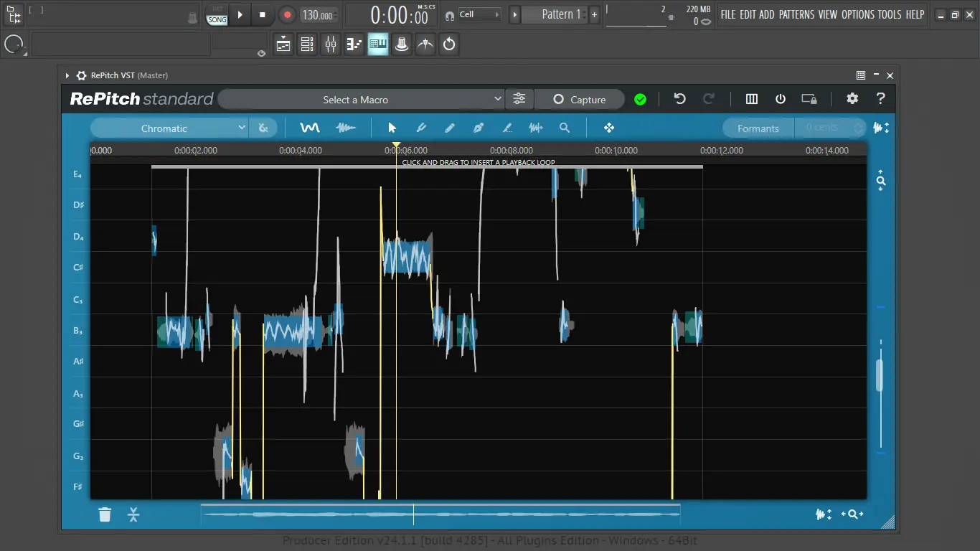
Task: Open macro settings sliders icon
Action: [519, 99]
